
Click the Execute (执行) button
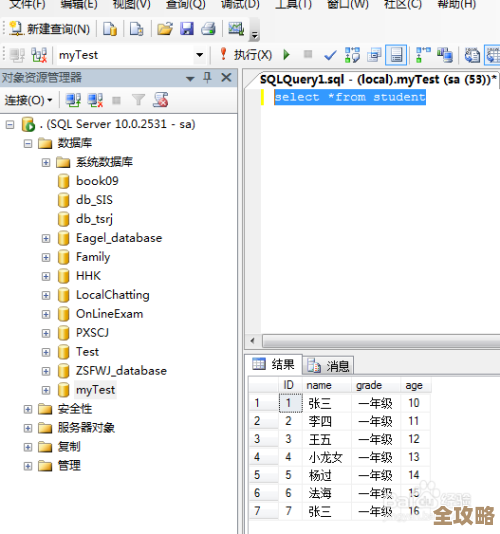[246, 54]
